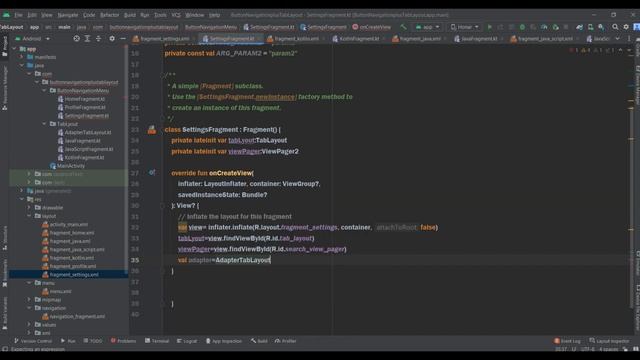
Task: Open the Terminal tool window button
Action: coord(157,341)
